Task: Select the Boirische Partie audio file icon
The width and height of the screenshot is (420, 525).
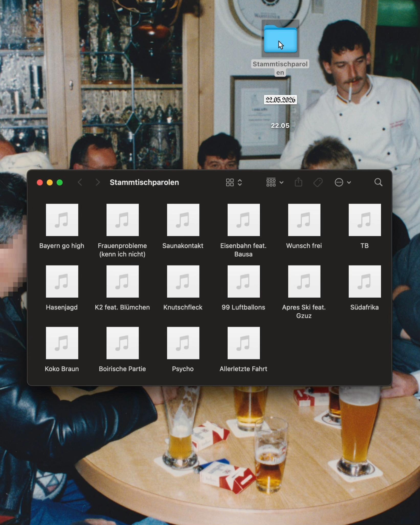Action: (123, 343)
